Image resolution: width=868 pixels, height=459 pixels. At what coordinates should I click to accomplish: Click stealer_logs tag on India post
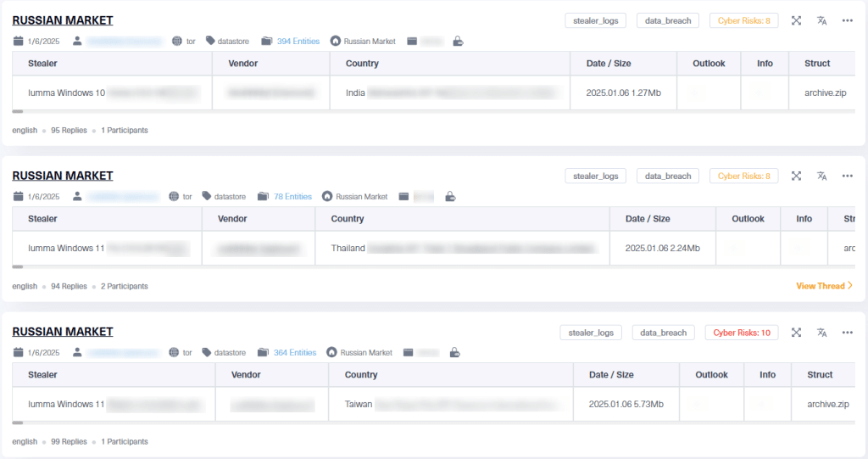[596, 20]
